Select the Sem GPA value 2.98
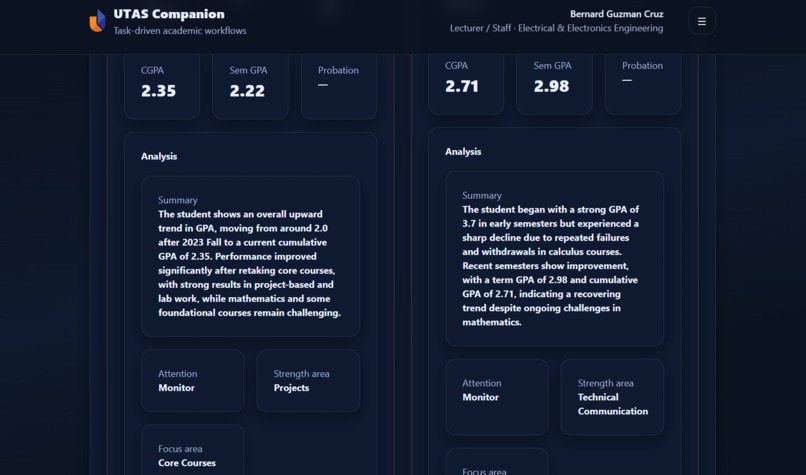Screen dimensions: 806x475 pyautogui.click(x=552, y=86)
